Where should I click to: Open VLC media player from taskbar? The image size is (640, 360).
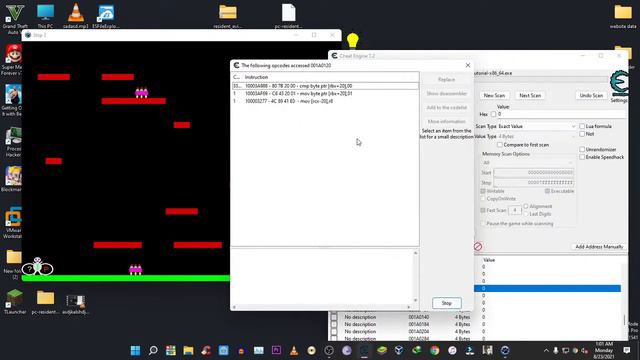coord(294,350)
